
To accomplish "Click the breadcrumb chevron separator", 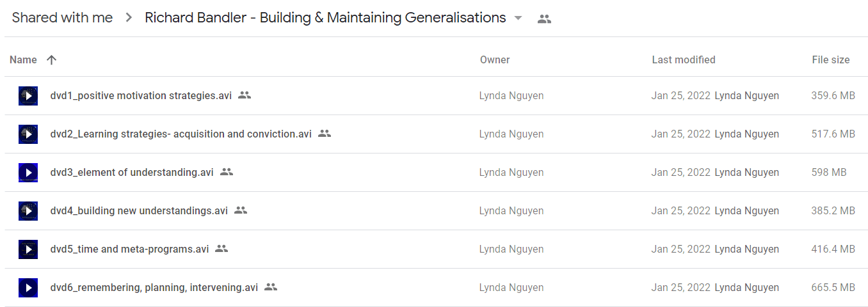I will click(129, 18).
